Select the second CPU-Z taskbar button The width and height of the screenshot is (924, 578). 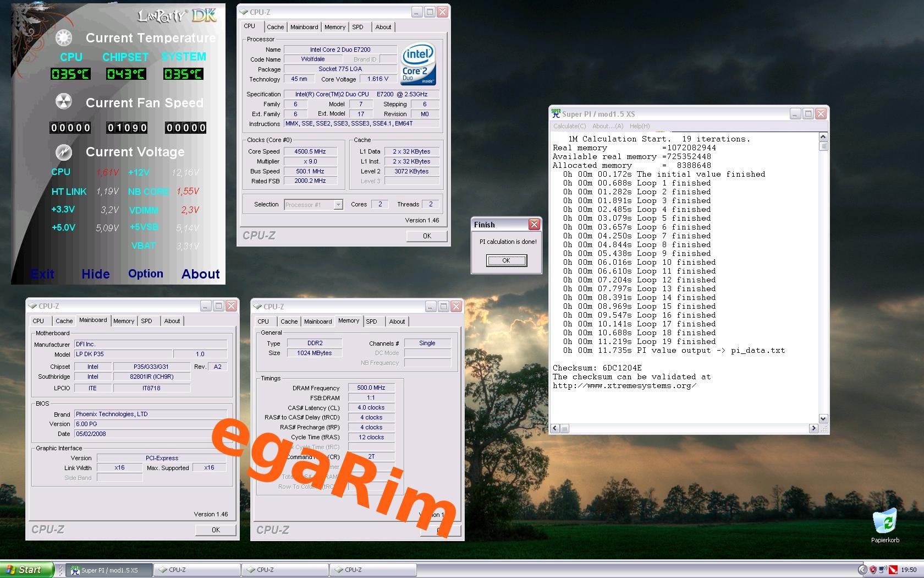285,570
